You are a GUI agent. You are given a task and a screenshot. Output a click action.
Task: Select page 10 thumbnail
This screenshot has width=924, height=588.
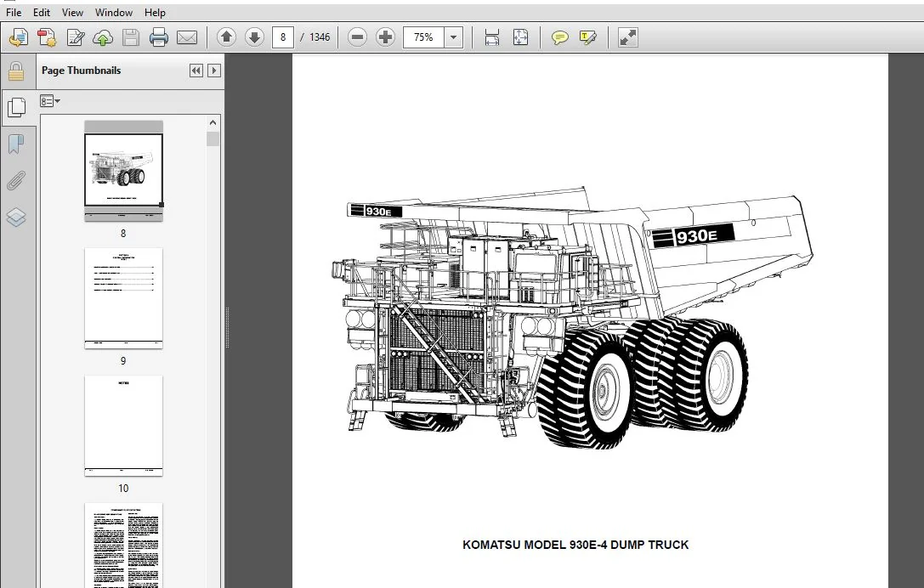[x=124, y=426]
